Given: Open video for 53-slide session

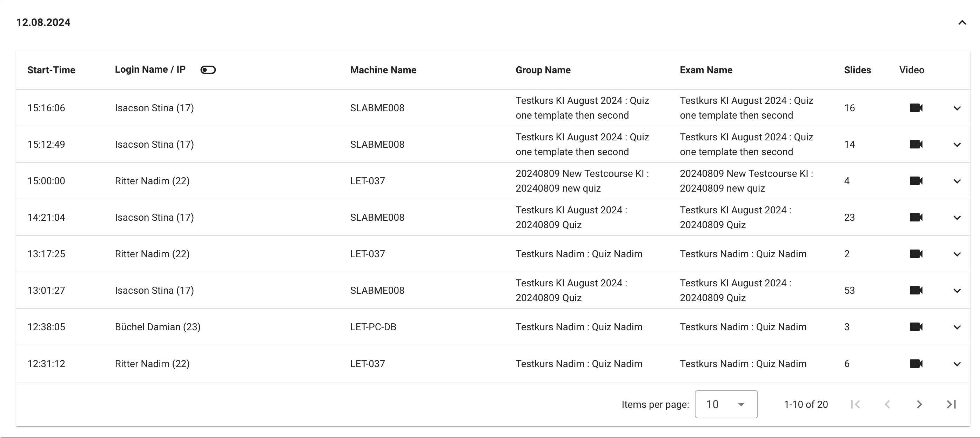Looking at the screenshot, I should (916, 290).
